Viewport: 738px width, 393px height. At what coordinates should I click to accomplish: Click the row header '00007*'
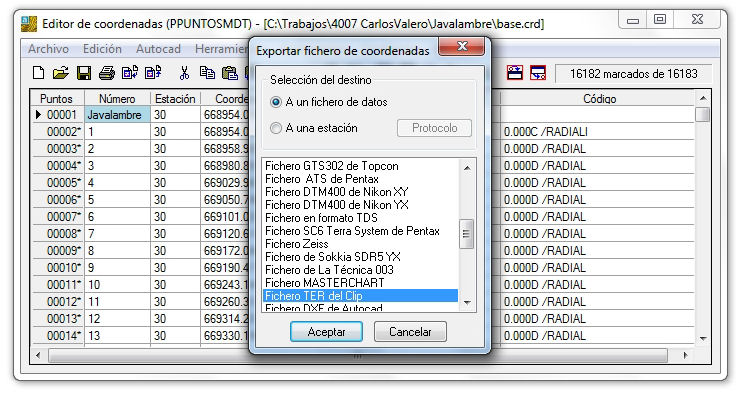click(57, 217)
